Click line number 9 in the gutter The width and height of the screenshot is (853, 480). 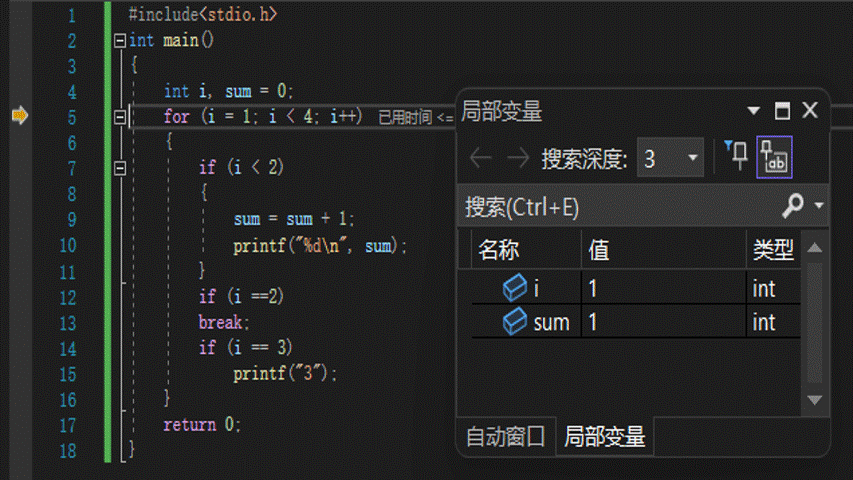pos(72,219)
